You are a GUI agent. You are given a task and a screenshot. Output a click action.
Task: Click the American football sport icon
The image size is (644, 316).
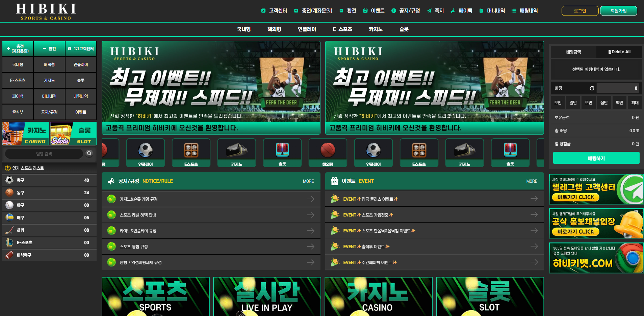[9, 255]
